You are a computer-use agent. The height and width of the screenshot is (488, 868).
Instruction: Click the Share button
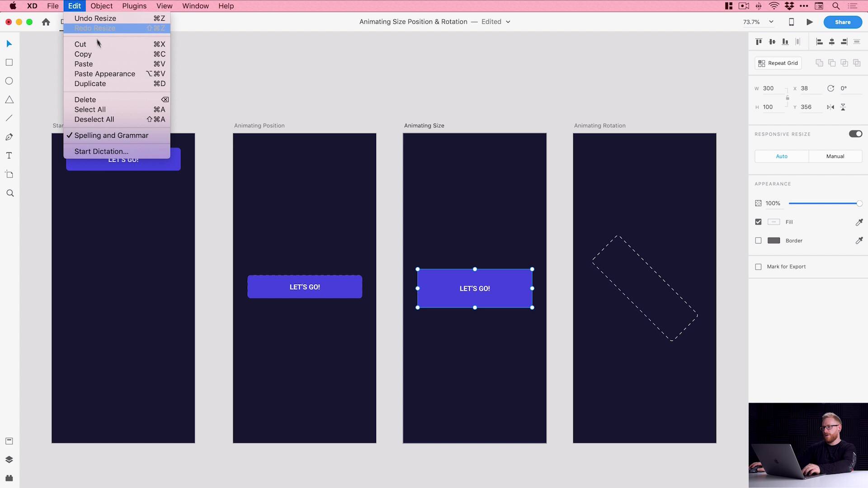pyautogui.click(x=843, y=22)
